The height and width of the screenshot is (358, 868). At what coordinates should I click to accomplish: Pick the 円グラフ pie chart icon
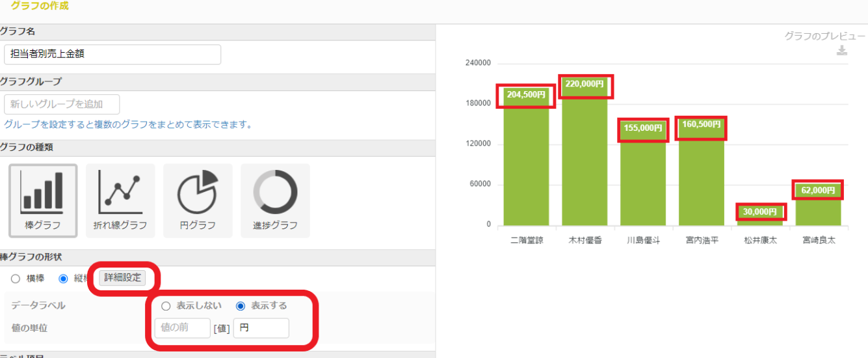[198, 200]
